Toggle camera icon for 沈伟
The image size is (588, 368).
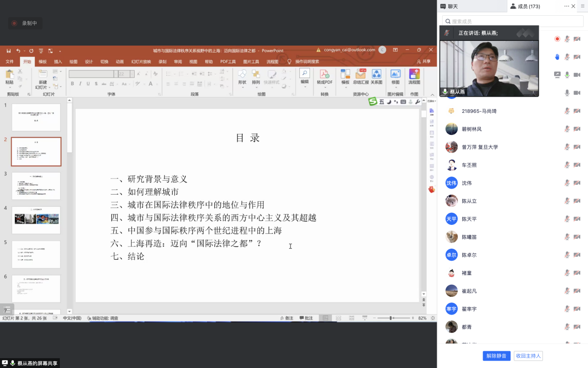(x=577, y=183)
